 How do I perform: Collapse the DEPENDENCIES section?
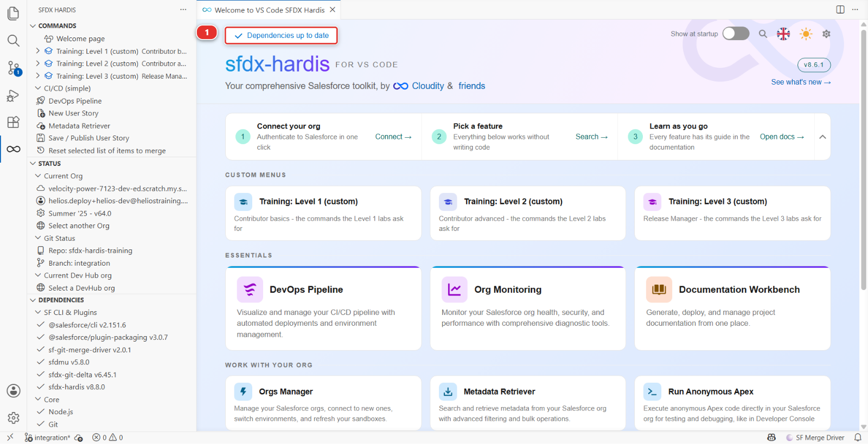34,300
